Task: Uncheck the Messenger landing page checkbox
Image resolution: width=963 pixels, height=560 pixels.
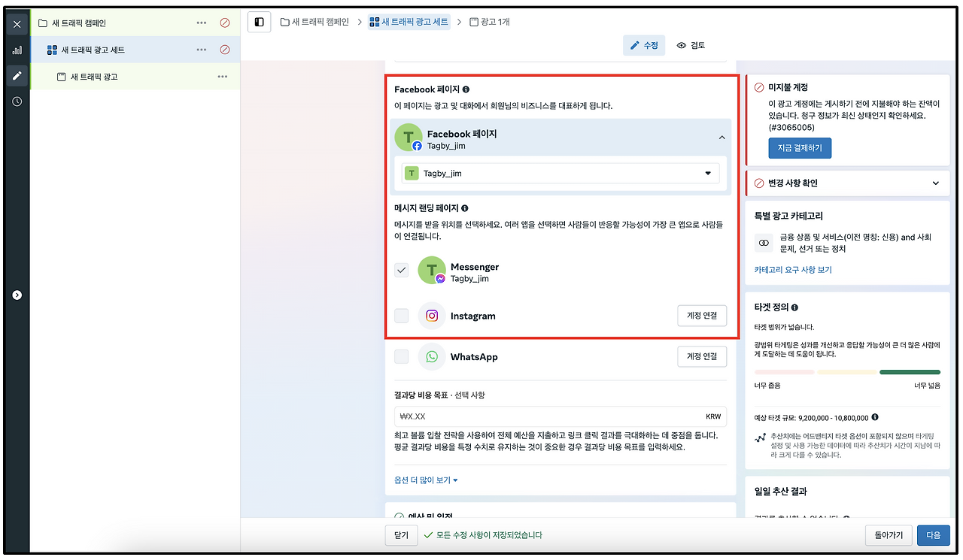Action: click(401, 270)
